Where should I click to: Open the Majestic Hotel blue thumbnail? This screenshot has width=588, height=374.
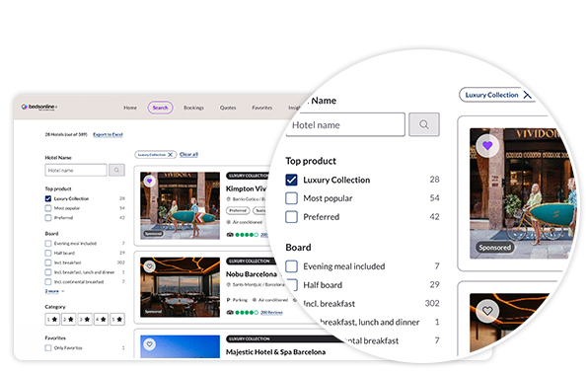[180, 346]
